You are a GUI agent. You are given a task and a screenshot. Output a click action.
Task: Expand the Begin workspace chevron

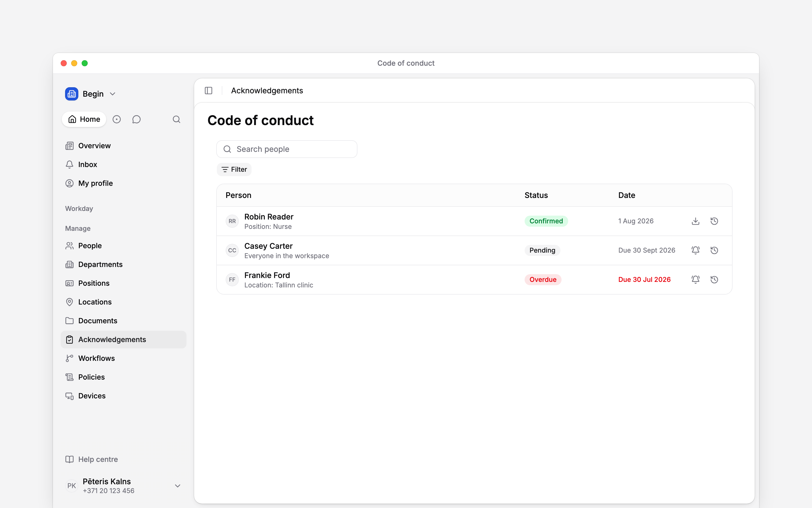(113, 94)
